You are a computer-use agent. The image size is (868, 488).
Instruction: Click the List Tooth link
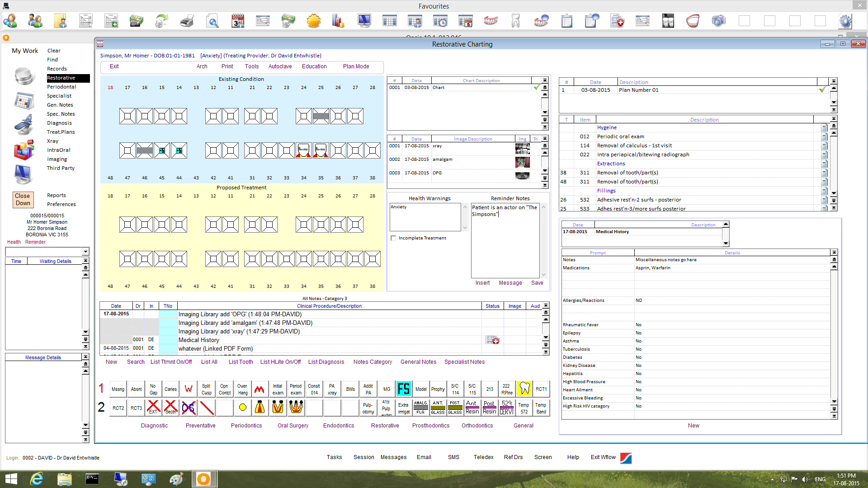coord(241,362)
